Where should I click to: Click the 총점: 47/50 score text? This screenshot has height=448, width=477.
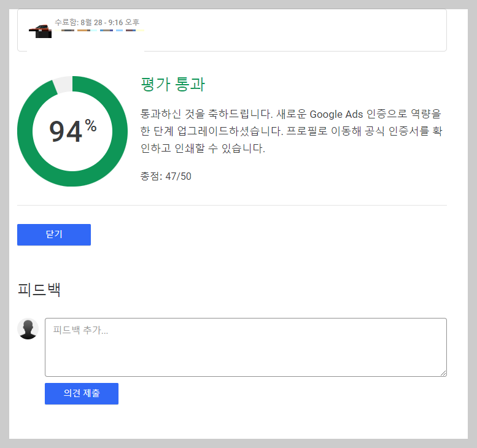click(166, 176)
